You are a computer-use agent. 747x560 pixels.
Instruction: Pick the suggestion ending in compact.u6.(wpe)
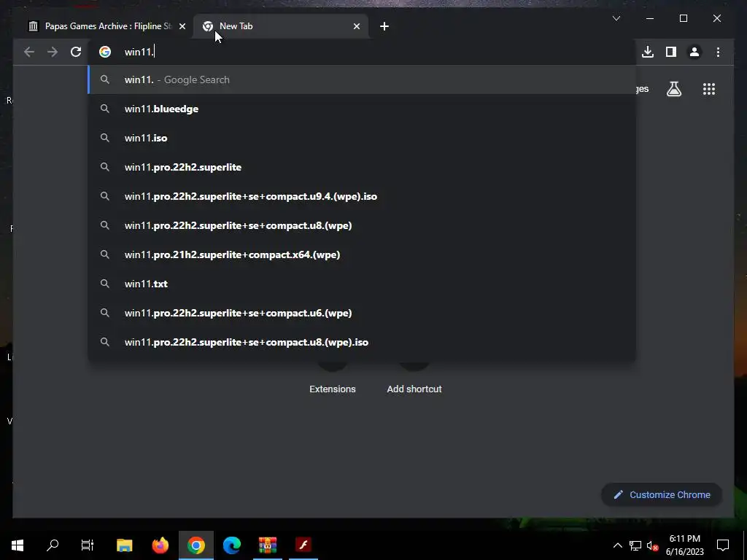pyautogui.click(x=362, y=313)
